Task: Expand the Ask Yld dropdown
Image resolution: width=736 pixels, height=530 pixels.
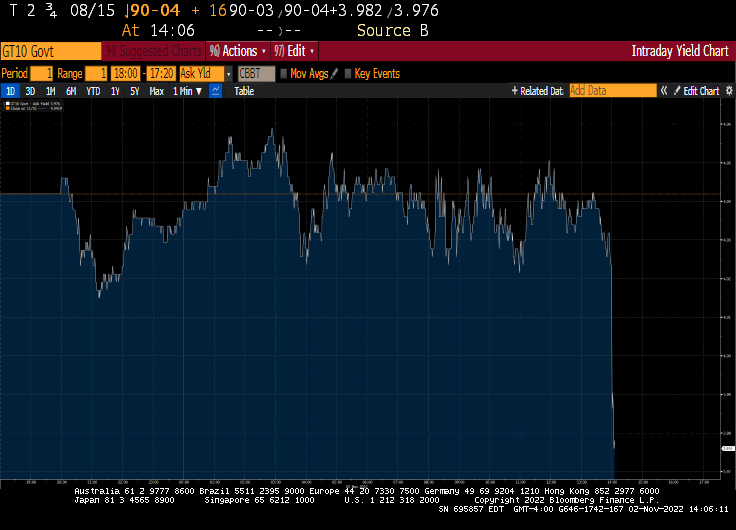Action: pyautogui.click(x=228, y=73)
